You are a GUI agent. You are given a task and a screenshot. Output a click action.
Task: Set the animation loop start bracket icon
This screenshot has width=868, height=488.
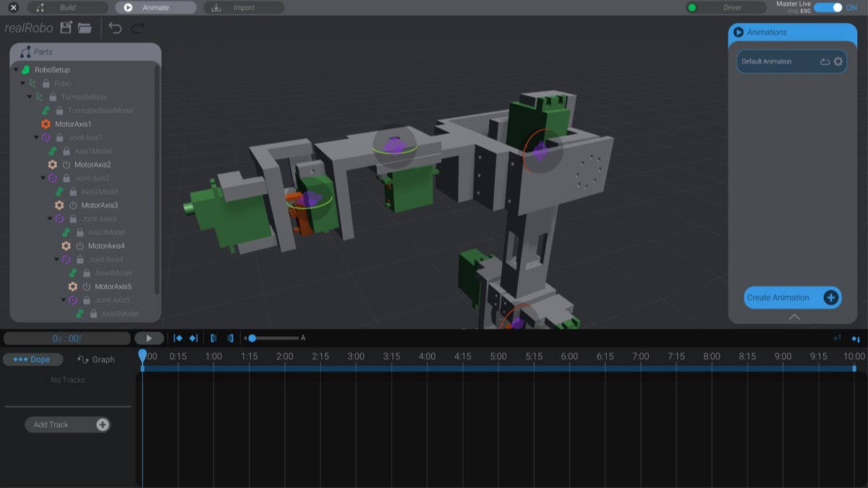(215, 338)
